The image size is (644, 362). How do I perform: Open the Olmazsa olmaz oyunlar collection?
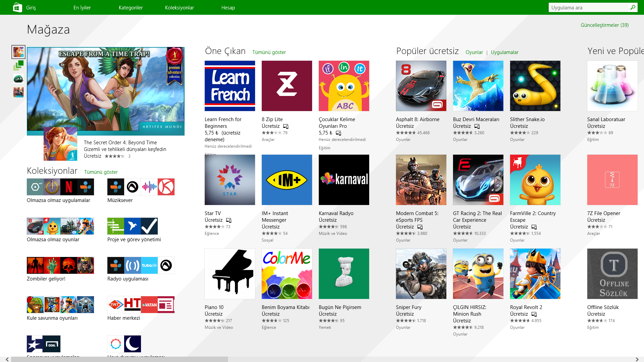click(60, 230)
